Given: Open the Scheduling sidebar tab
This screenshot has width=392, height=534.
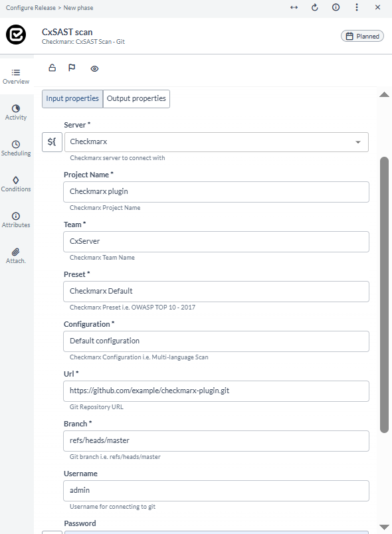Looking at the screenshot, I should tap(16, 148).
